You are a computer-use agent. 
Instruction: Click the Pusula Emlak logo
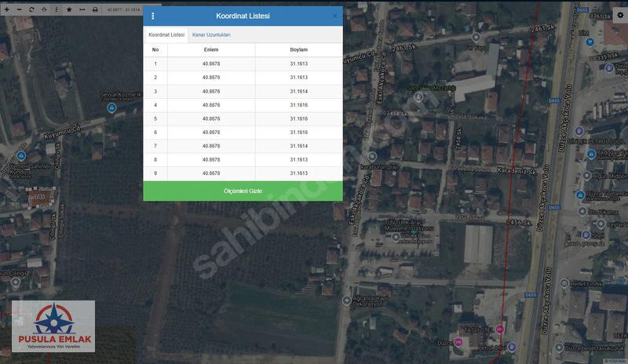coord(53,326)
